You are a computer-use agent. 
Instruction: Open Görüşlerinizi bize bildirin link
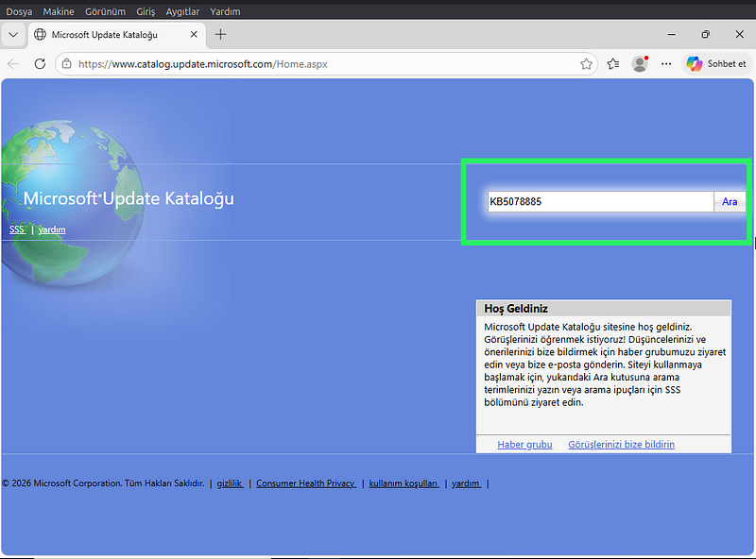[621, 445]
